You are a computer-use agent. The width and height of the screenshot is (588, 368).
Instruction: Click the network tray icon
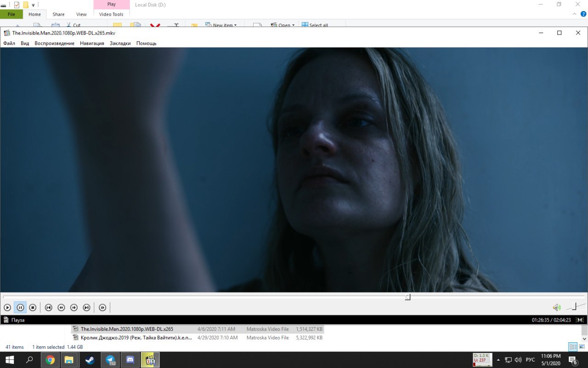(509, 360)
